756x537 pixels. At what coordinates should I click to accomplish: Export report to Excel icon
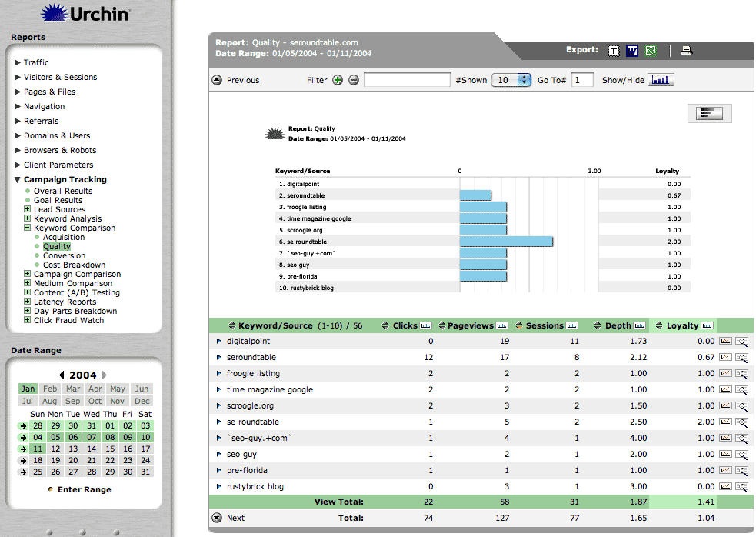tap(651, 51)
